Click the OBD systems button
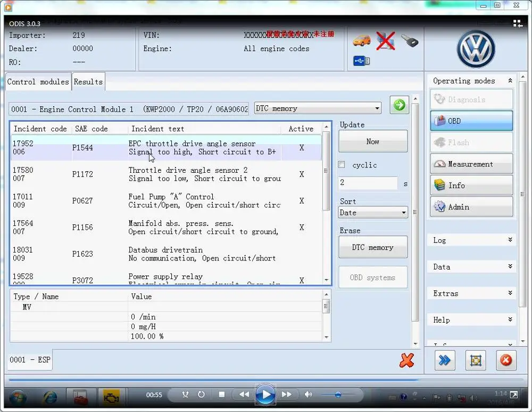Screen dimensions: 532x412 (x=373, y=278)
